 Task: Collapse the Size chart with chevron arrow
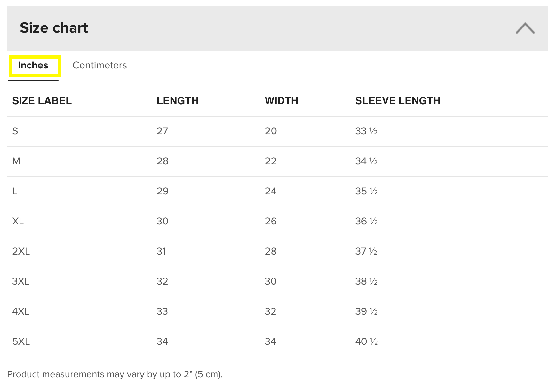pos(525,28)
